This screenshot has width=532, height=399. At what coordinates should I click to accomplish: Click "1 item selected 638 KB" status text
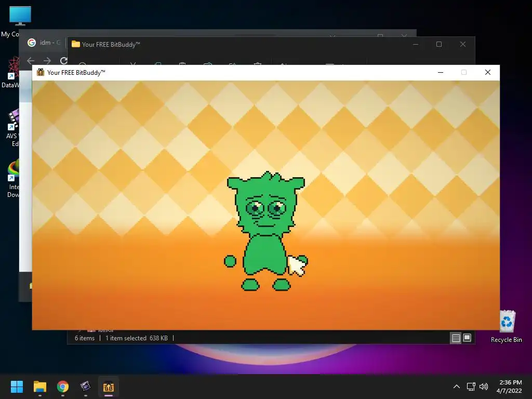(137, 338)
